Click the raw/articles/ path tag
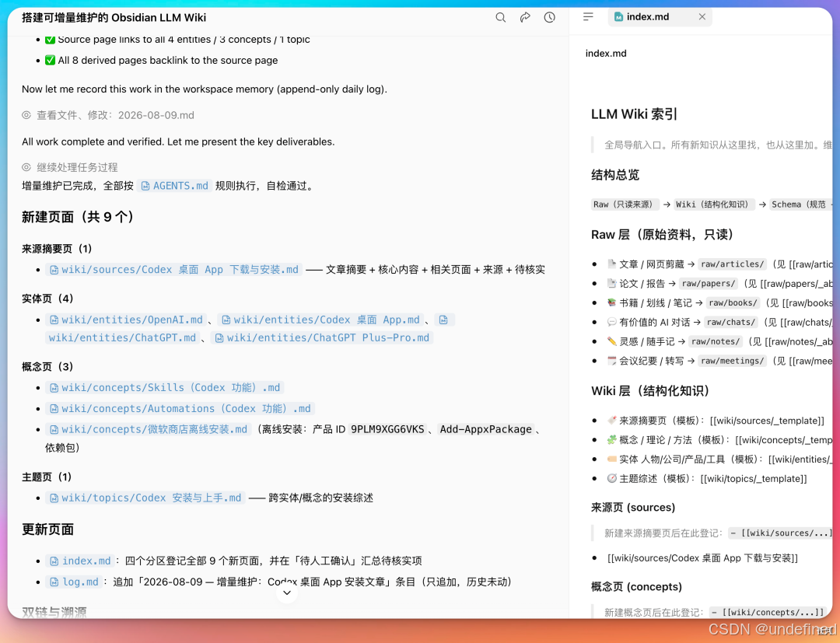This screenshot has height=643, width=840. pyautogui.click(x=733, y=264)
